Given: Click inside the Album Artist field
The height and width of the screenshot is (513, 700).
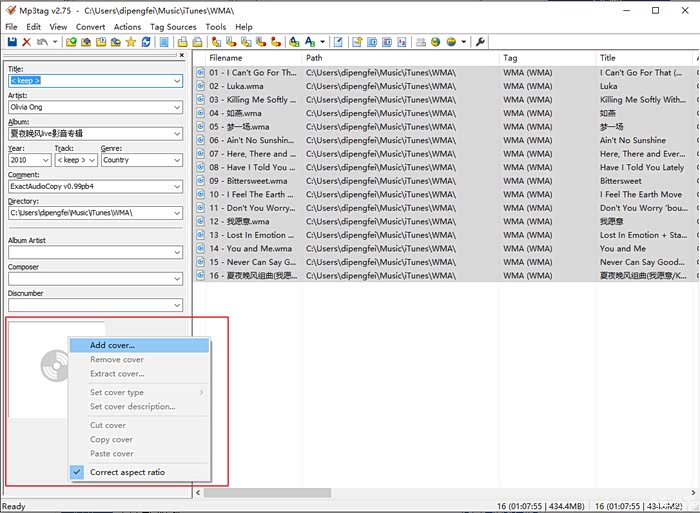Looking at the screenshot, I should pos(94,253).
